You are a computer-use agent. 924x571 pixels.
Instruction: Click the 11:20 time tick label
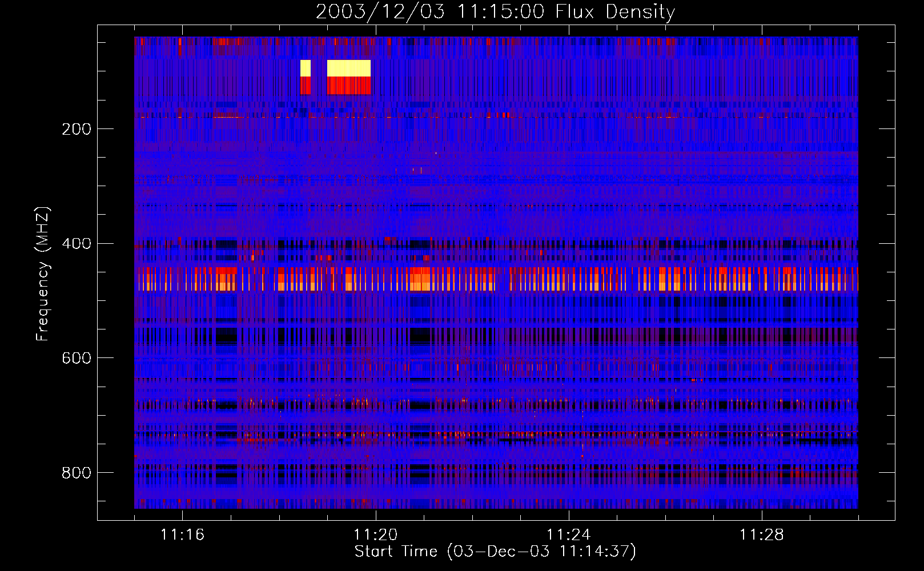click(x=375, y=534)
